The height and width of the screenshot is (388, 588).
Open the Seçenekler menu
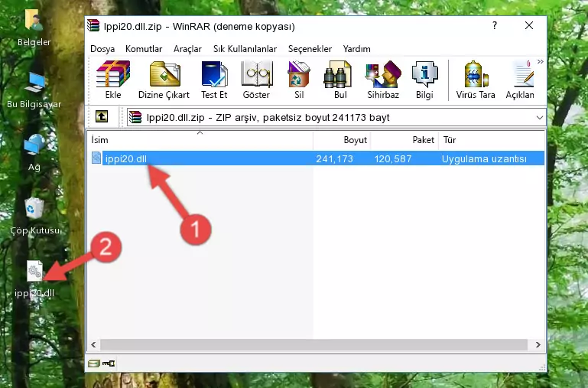coord(310,49)
